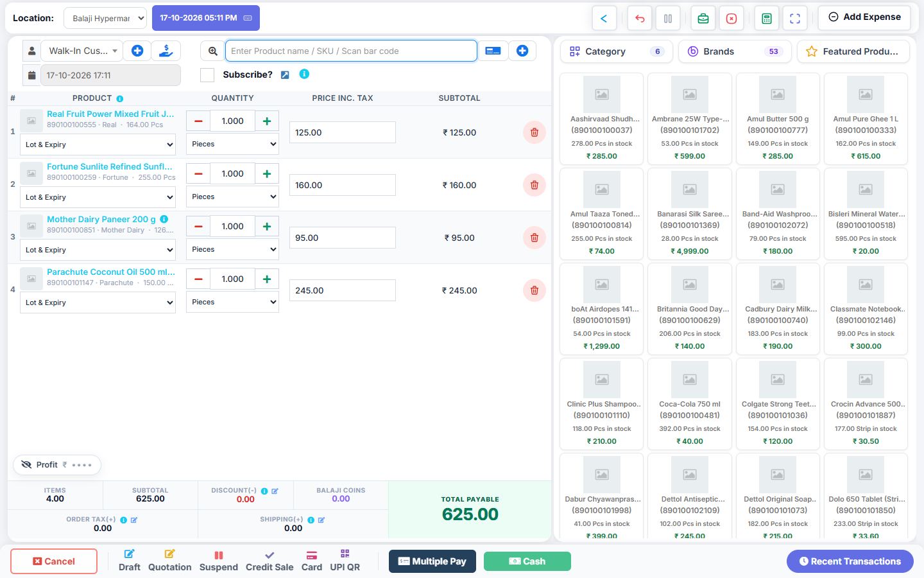
Task: Open the Category tab
Action: point(617,51)
